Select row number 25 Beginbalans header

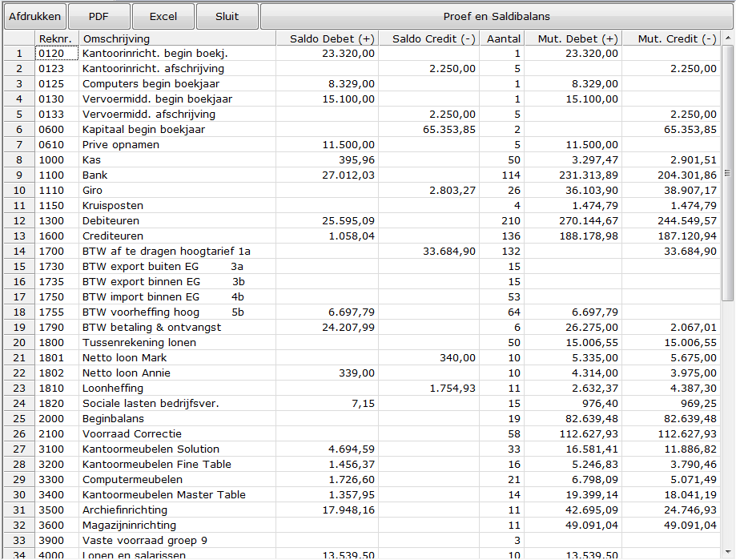pos(18,419)
